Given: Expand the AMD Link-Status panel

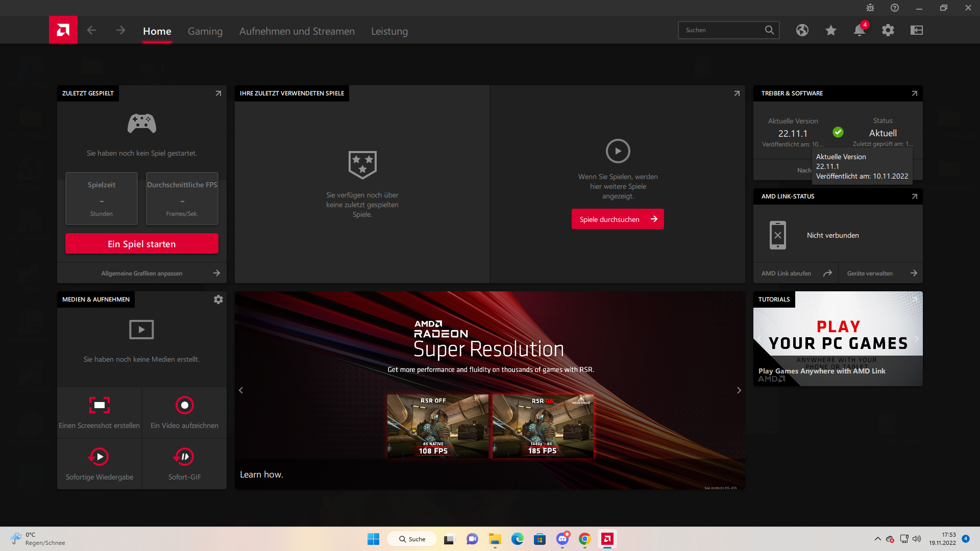Looking at the screenshot, I should click(x=914, y=196).
